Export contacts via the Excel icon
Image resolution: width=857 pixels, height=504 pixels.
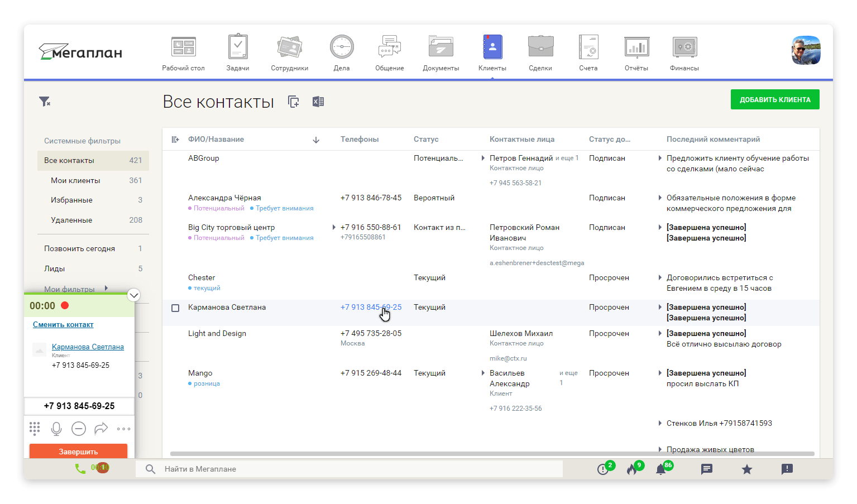[318, 101]
